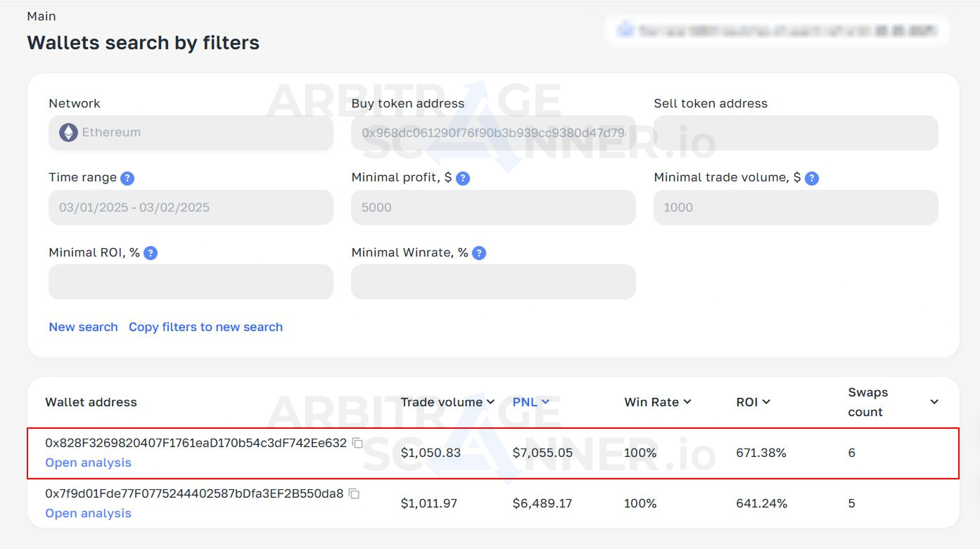Viewport: 980px width, 549px height.
Task: Sort table by Swaps count chevron
Action: (934, 402)
